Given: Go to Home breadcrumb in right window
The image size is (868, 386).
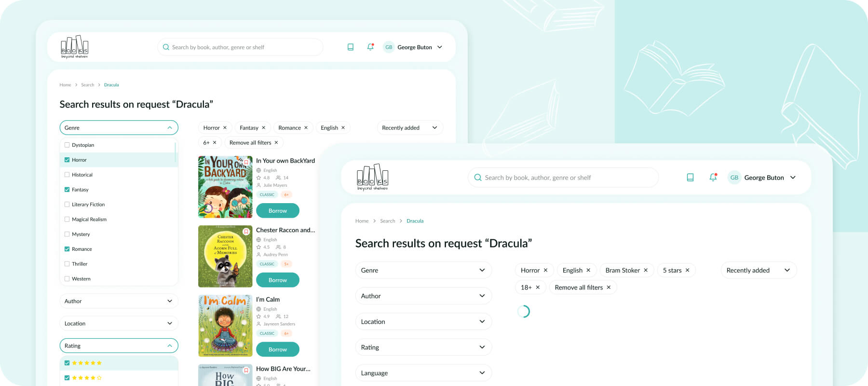Looking at the screenshot, I should [x=362, y=221].
